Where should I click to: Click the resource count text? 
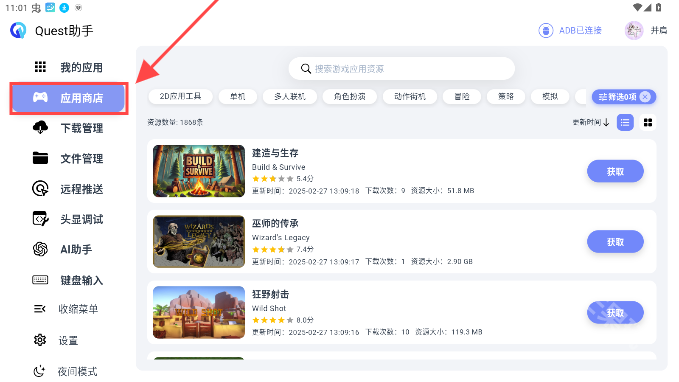(x=175, y=123)
